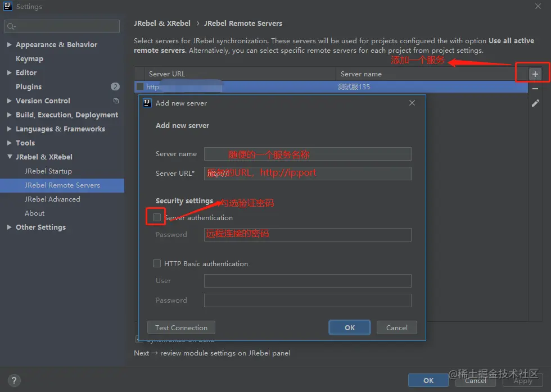Viewport: 551px width, 392px height.
Task: Enable HTTP Basic authentication checkbox
Action: tap(157, 263)
